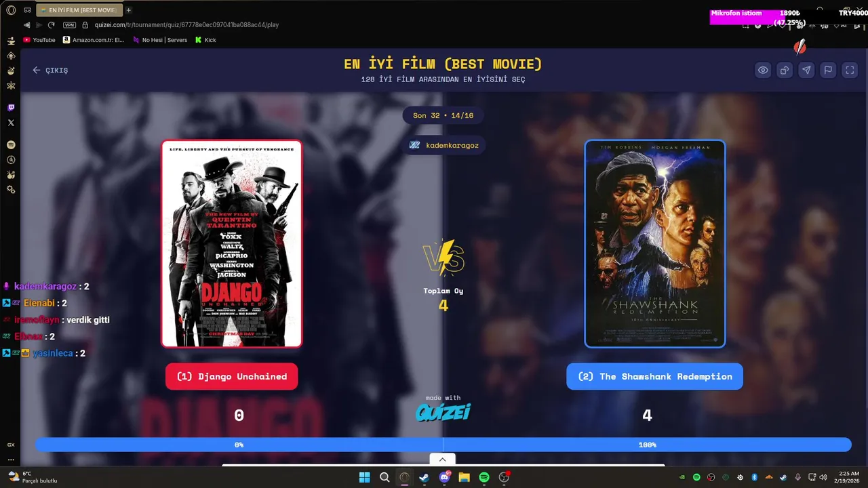Viewport: 868px width, 488px height.
Task: Click the GX label in sidebar
Action: [11, 445]
